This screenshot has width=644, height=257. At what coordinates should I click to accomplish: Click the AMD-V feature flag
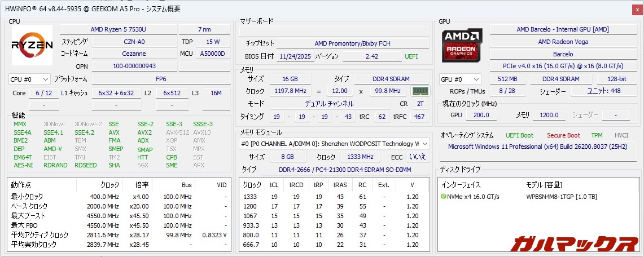52,149
